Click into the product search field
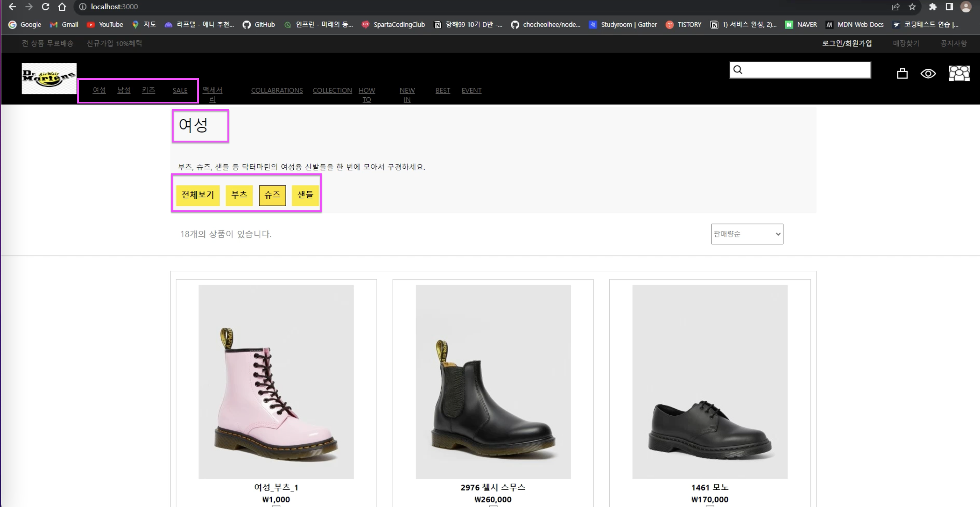This screenshot has height=507, width=980. (807, 70)
